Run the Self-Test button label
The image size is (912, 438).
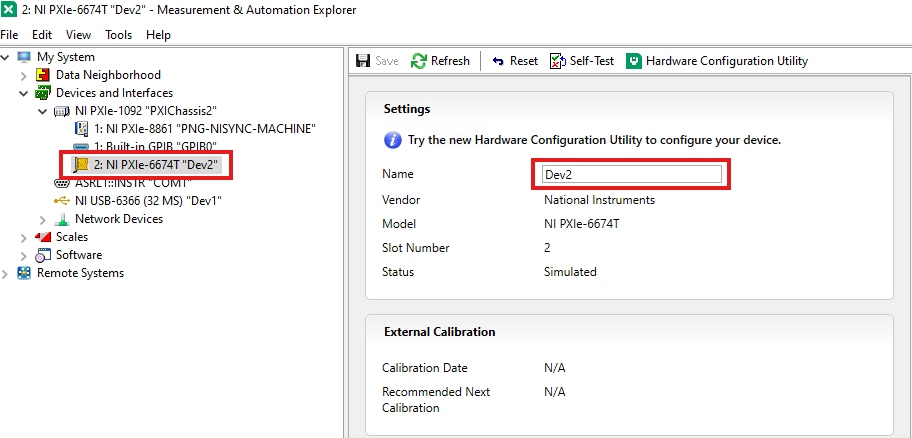pos(592,61)
